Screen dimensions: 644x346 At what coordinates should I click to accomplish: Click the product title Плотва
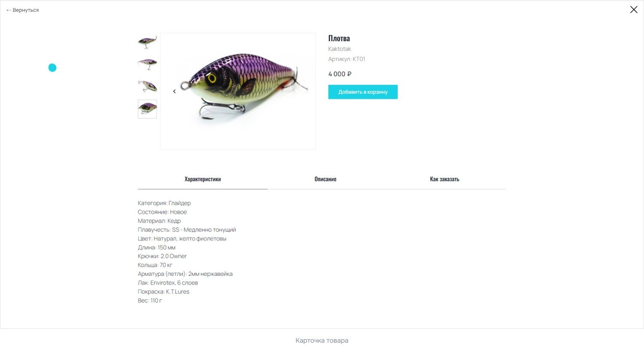(339, 38)
